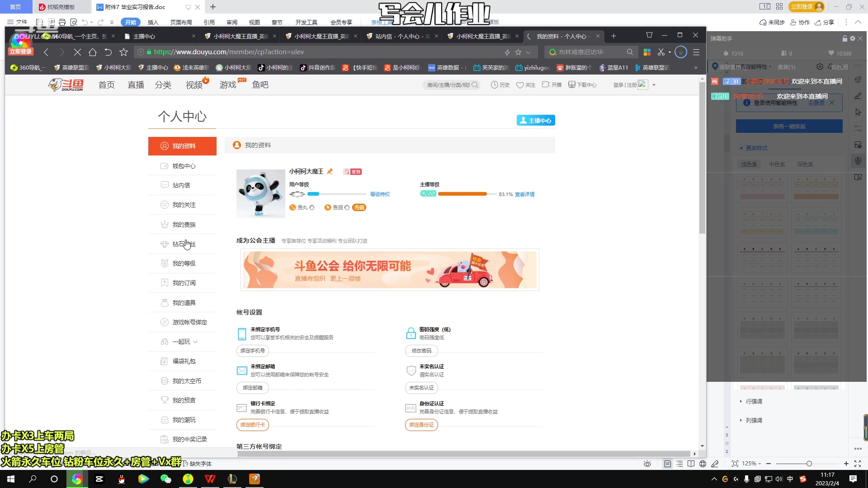Open 我的贵族 sidebar item
Image resolution: width=868 pixels, height=488 pixels.
[182, 225]
